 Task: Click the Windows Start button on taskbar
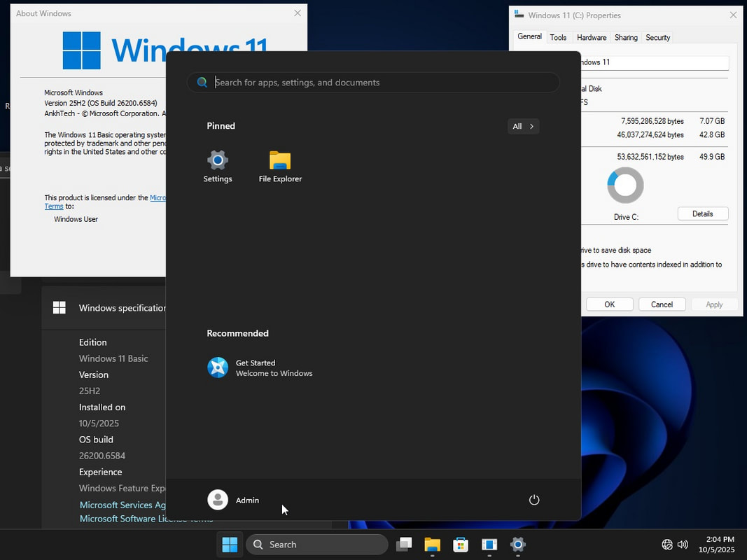point(229,544)
